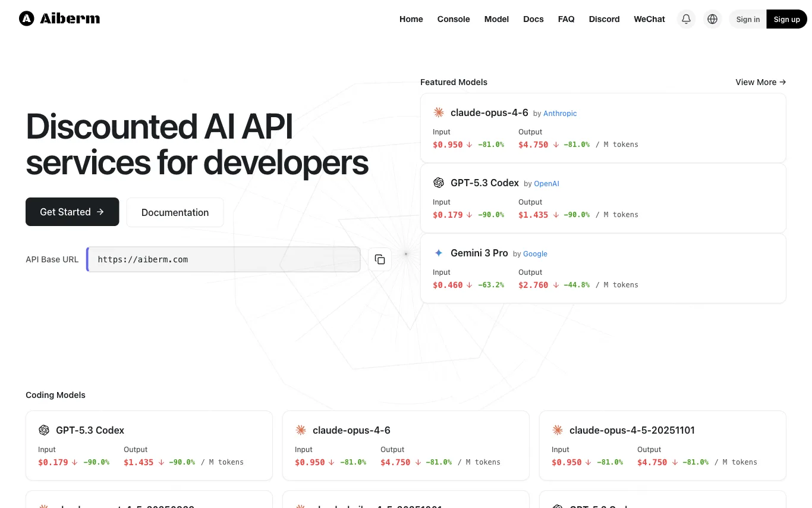812x508 pixels.
Task: Click the Aiberm logo icon
Action: point(27,19)
